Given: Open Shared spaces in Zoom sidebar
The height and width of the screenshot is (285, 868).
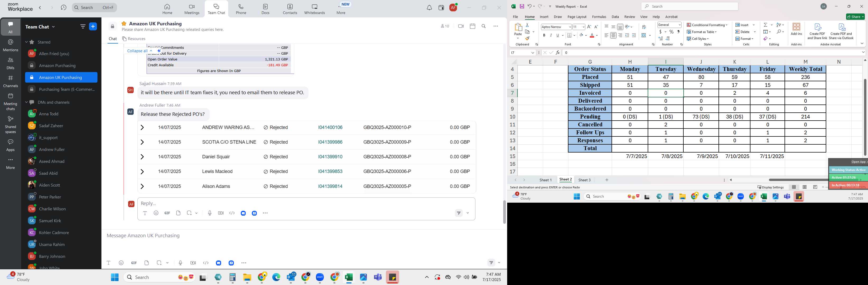Looking at the screenshot, I should point(11,125).
